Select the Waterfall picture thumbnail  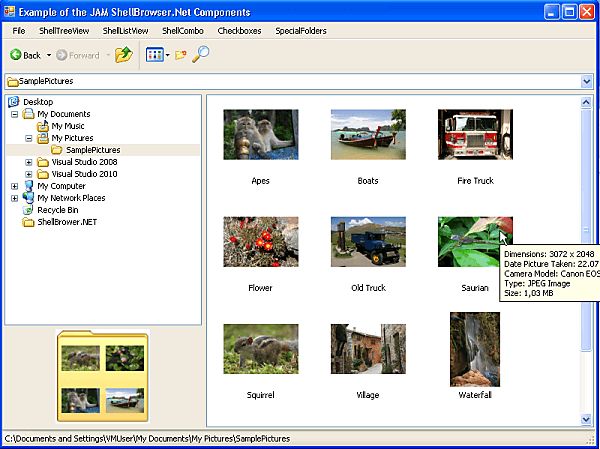[x=475, y=349]
